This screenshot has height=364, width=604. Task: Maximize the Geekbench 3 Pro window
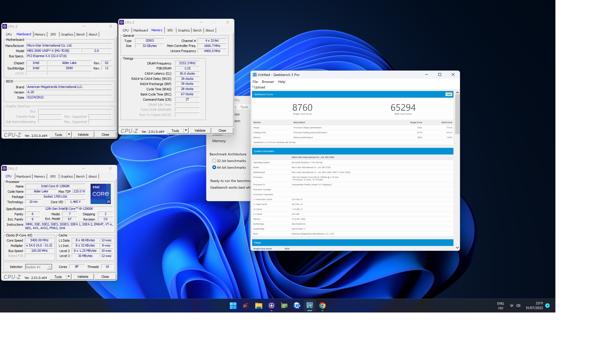(x=440, y=75)
